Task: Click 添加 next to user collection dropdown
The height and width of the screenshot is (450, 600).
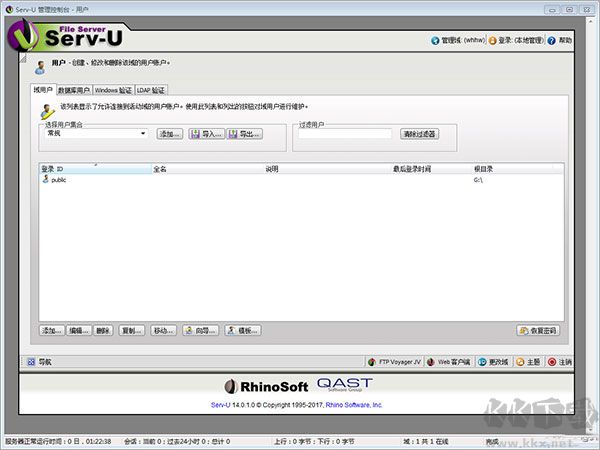Action: (x=170, y=134)
